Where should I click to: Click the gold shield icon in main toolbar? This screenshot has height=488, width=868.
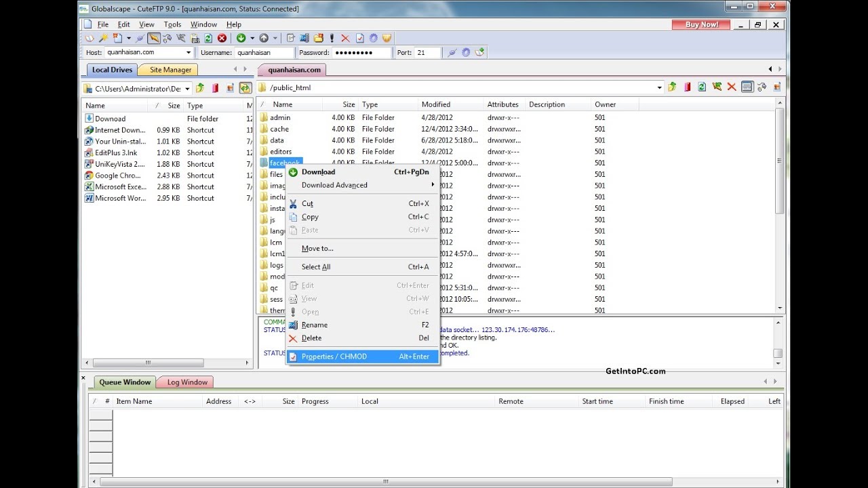[x=387, y=39]
